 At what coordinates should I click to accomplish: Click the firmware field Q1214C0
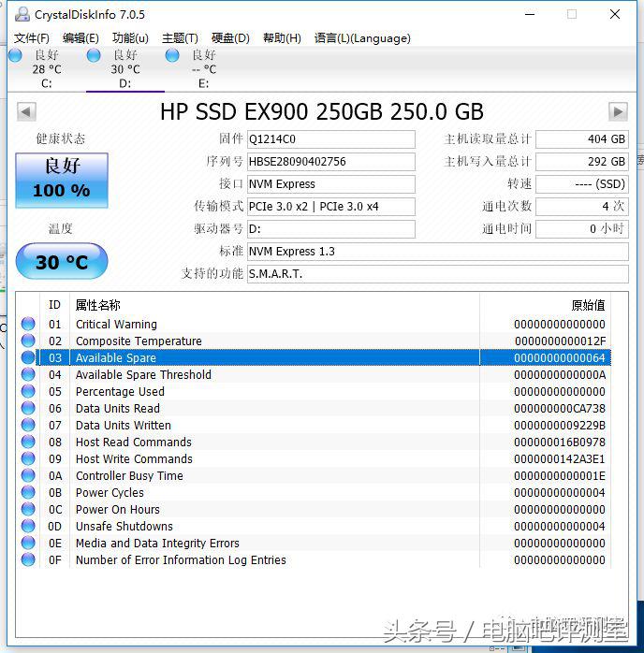[x=331, y=139]
